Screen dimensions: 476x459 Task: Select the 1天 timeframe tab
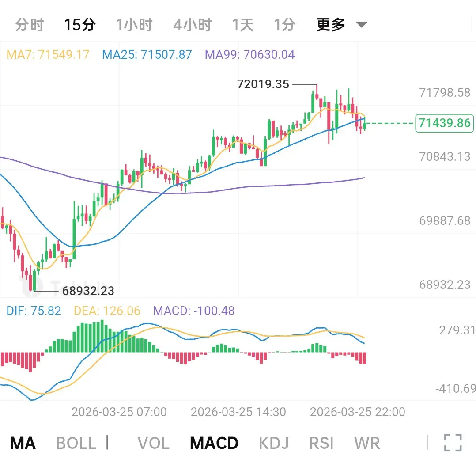click(243, 25)
